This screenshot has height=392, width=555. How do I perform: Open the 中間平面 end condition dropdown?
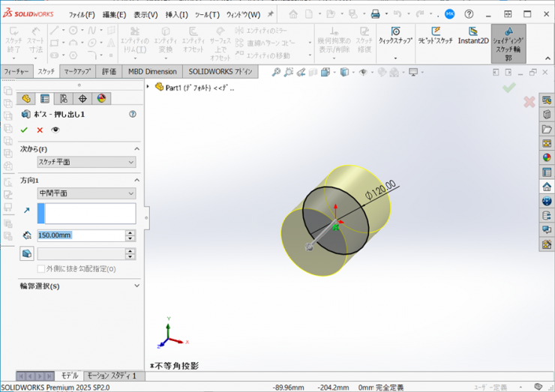[87, 193]
